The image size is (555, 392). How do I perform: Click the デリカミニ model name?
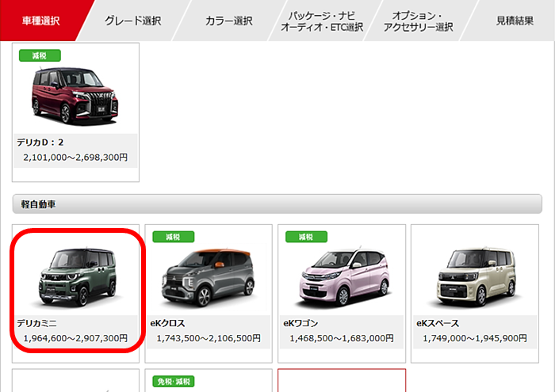point(36,324)
